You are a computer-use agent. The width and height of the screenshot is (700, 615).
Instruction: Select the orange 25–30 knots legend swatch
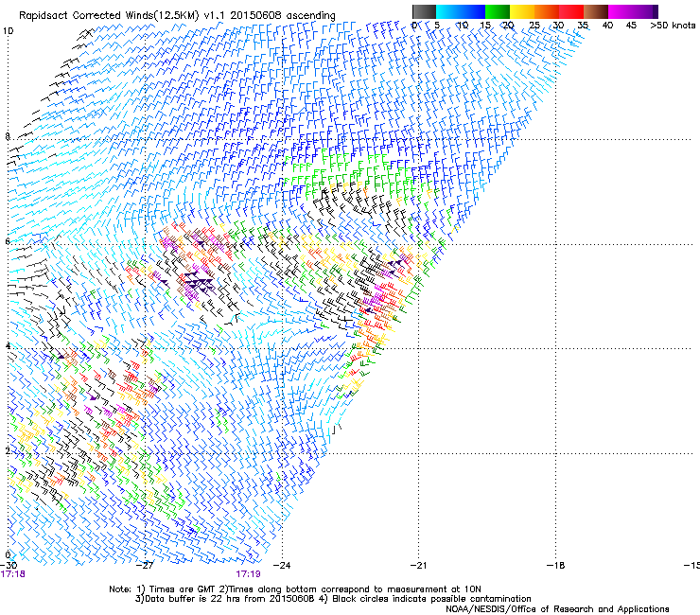(x=547, y=11)
